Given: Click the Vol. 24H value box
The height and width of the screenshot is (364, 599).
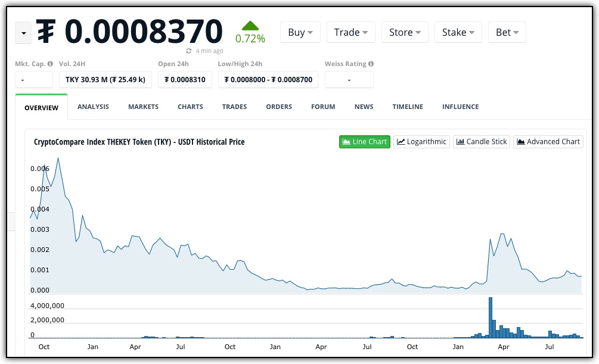Looking at the screenshot, I should tap(105, 79).
